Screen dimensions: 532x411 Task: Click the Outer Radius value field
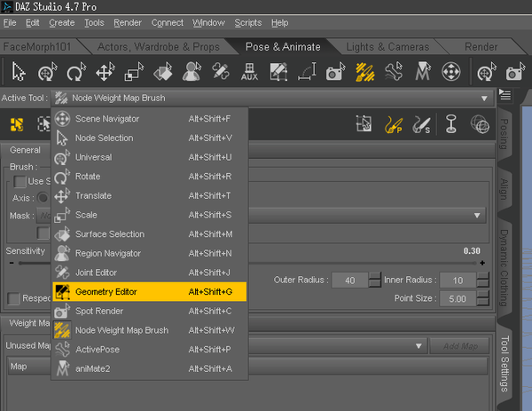(350, 281)
